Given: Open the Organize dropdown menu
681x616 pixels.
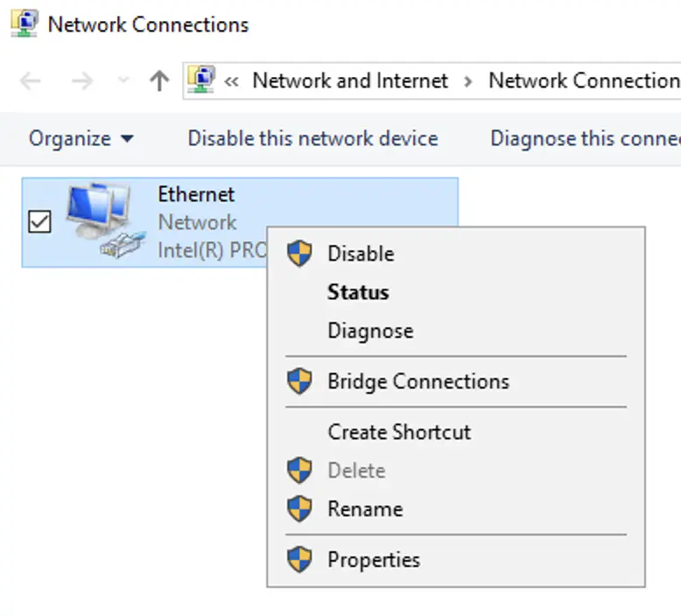Looking at the screenshot, I should coord(81,138).
